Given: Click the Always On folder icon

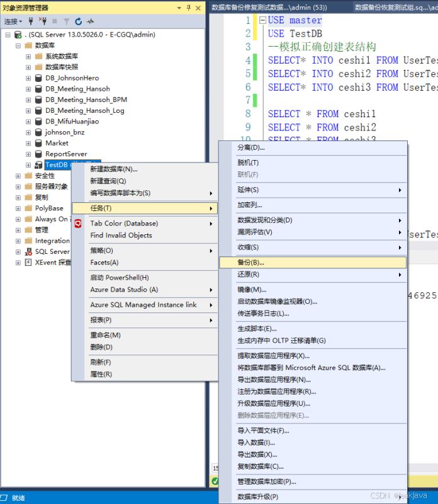Looking at the screenshot, I should (x=28, y=219).
